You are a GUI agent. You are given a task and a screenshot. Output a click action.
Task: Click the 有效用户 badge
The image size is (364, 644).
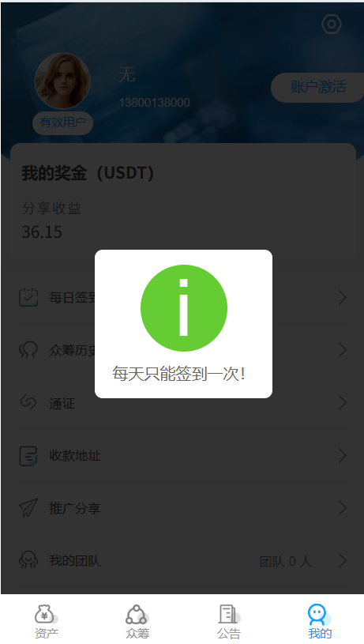(63, 122)
